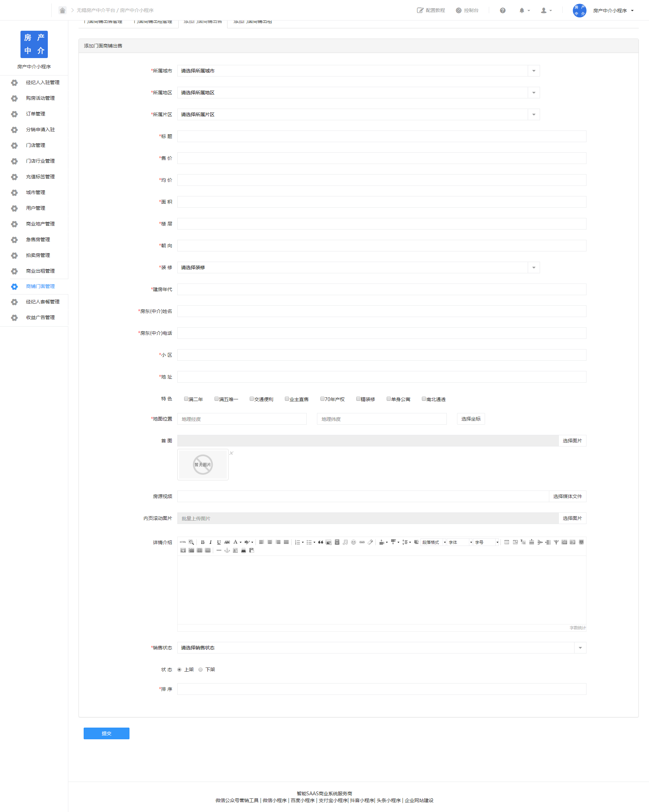The width and height of the screenshot is (649, 812).
Task: Toggle bold formatting in the editor
Action: click(203, 542)
